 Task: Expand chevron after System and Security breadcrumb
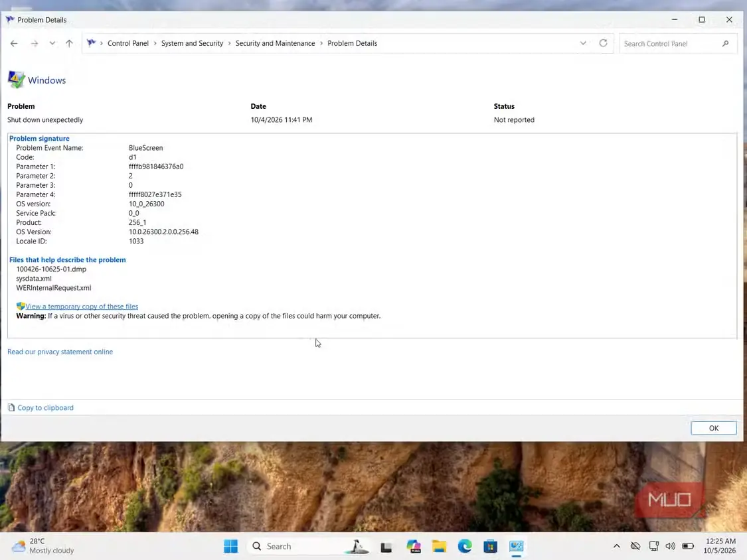[229, 43]
